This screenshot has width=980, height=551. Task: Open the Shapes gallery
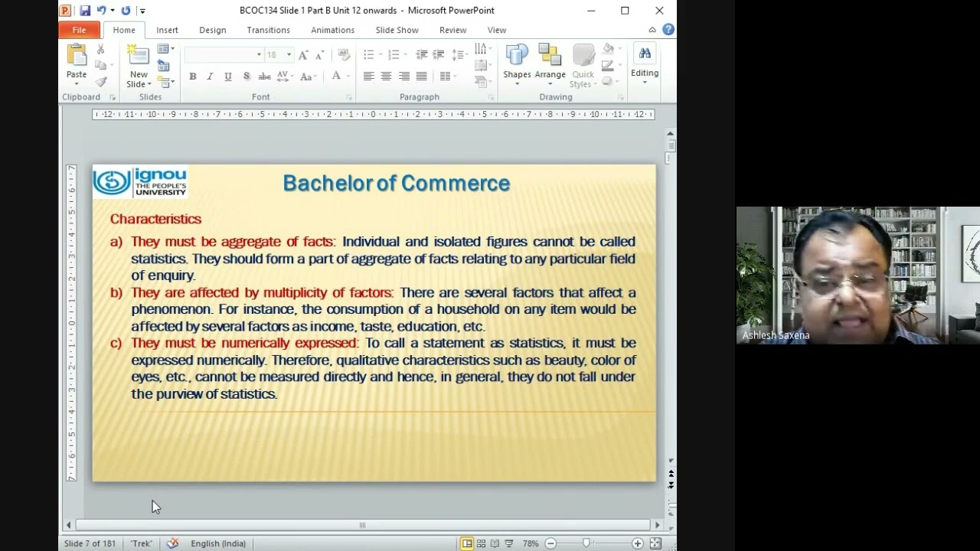[x=517, y=63]
